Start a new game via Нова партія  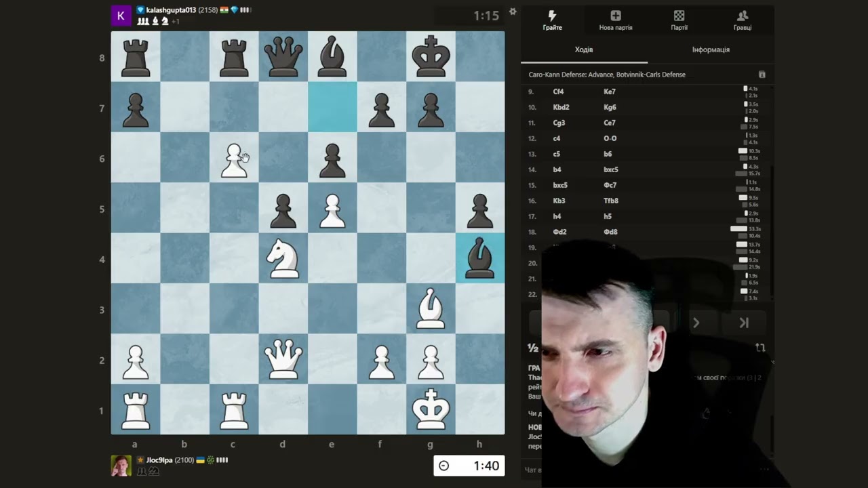(616, 20)
